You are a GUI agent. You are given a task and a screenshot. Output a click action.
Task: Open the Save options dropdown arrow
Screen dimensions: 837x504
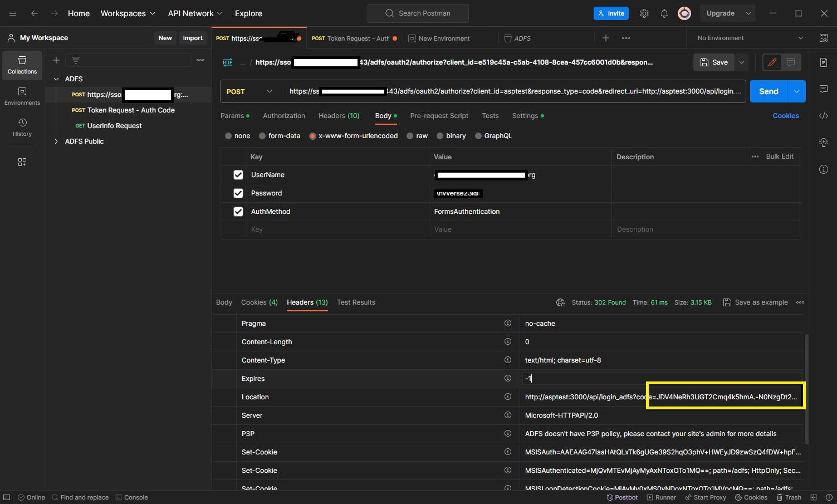pos(742,62)
